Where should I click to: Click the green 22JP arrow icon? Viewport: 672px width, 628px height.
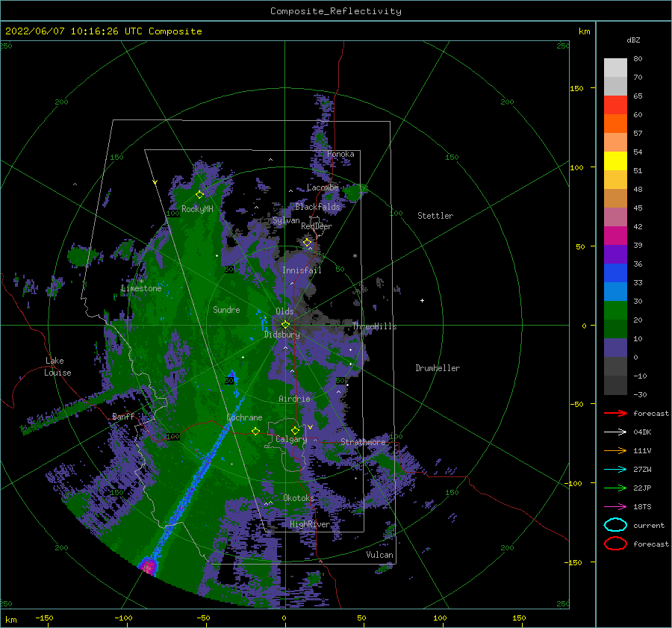[x=615, y=488]
